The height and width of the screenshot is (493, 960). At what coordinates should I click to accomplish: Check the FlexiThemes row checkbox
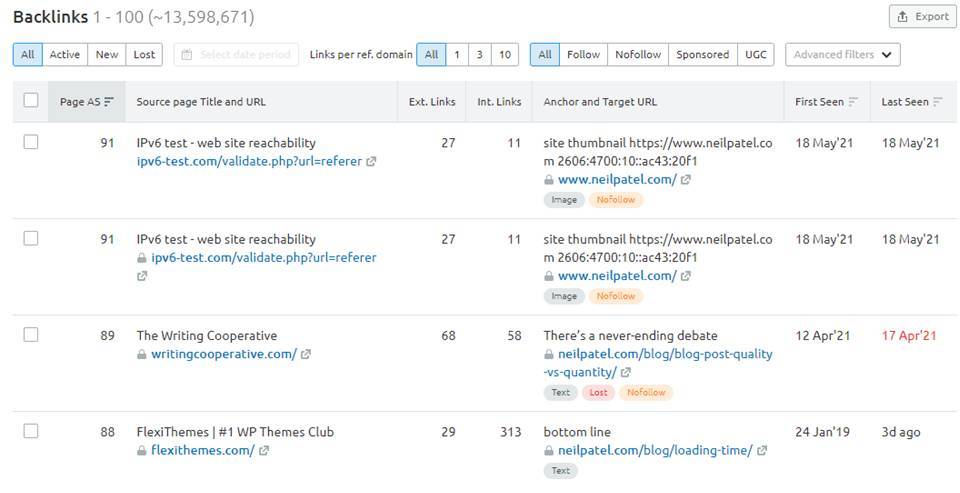coord(31,431)
